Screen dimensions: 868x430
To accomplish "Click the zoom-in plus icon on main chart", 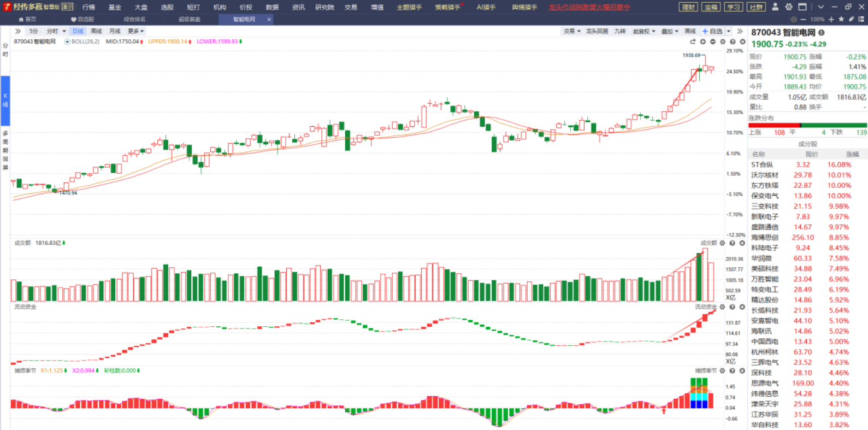I will [703, 42].
